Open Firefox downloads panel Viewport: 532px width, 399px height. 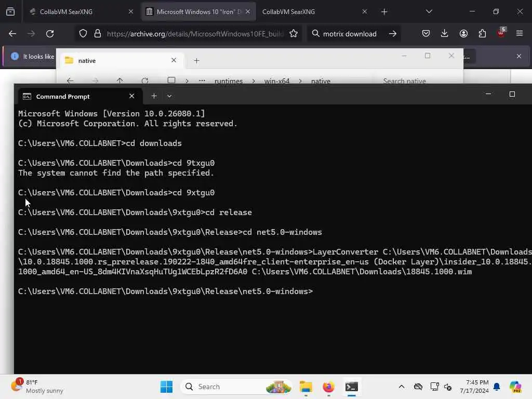coord(445,34)
